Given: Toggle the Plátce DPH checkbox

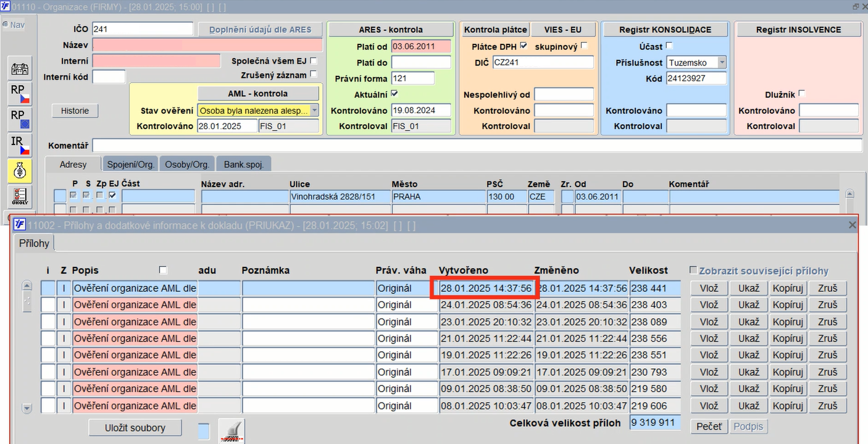Looking at the screenshot, I should click(524, 46).
